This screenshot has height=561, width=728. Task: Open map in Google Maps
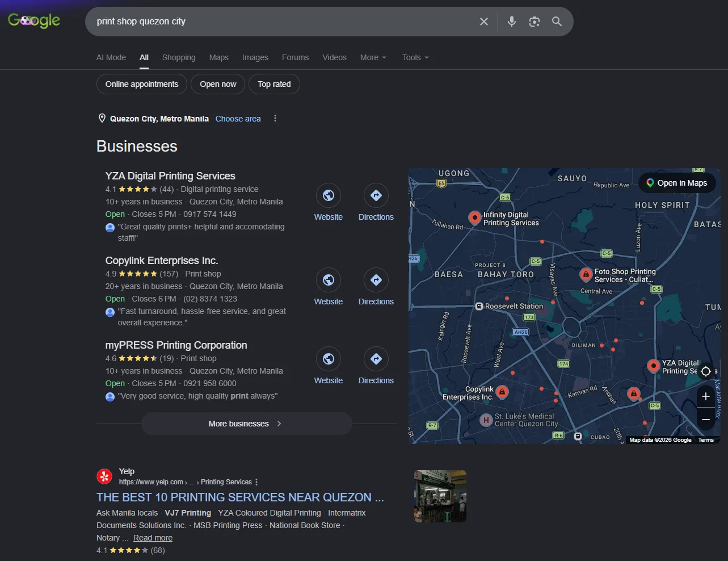[x=677, y=183]
